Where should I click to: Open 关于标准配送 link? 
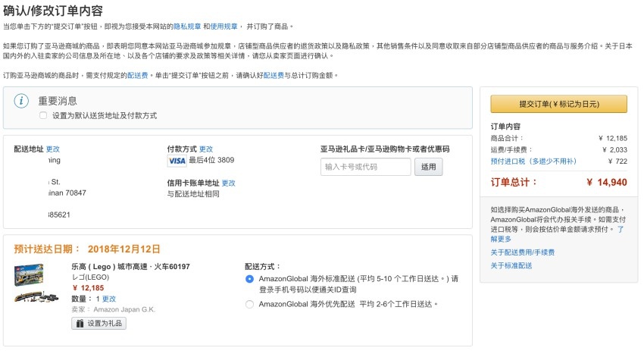(511, 265)
